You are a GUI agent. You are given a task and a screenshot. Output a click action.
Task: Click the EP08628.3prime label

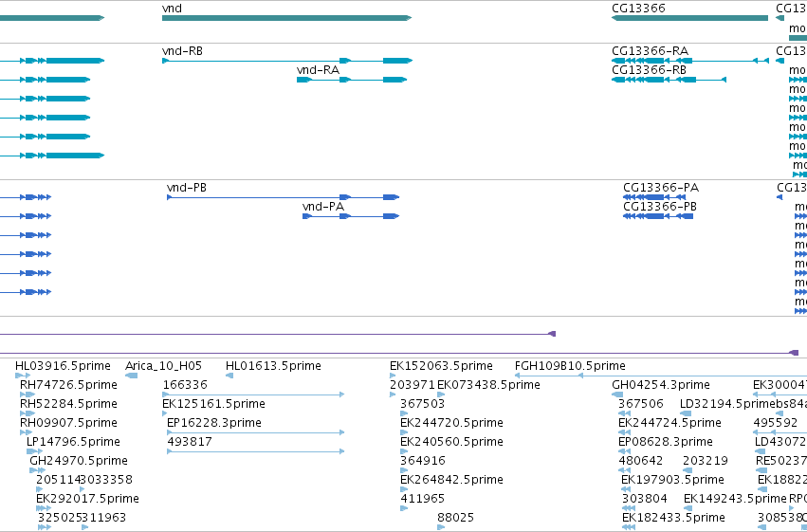666,442
